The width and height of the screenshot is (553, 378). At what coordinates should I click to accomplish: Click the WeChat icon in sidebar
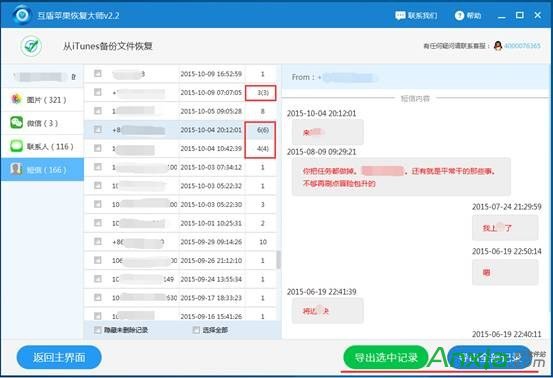point(16,122)
